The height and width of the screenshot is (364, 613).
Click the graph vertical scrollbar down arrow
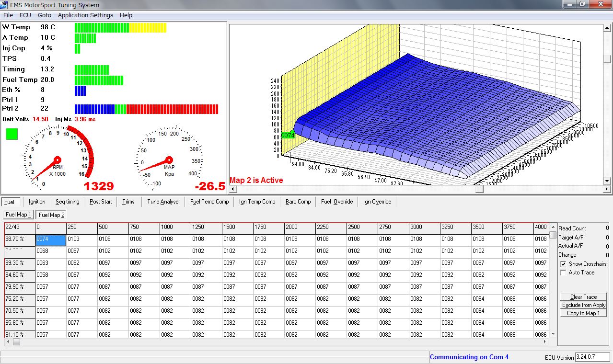coord(607,181)
